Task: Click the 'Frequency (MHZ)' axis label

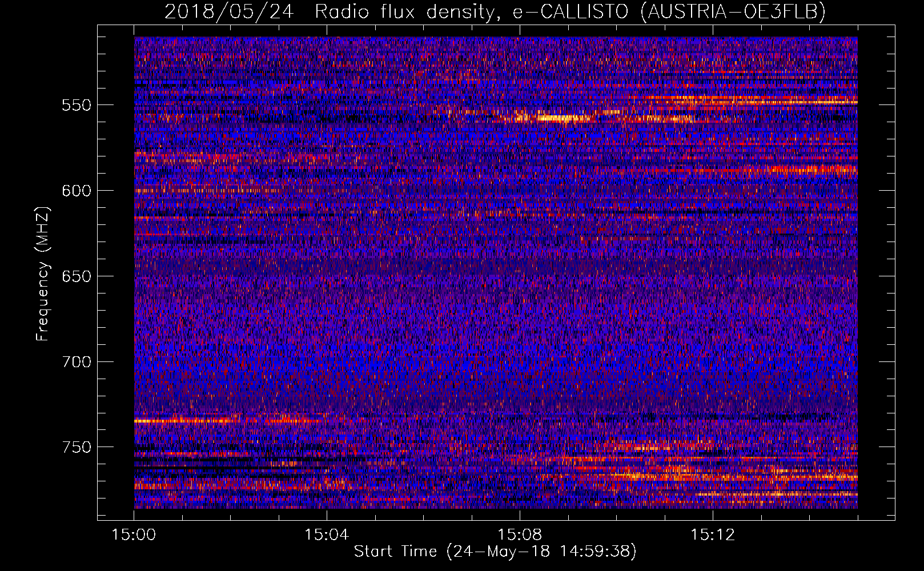Action: [x=43, y=274]
